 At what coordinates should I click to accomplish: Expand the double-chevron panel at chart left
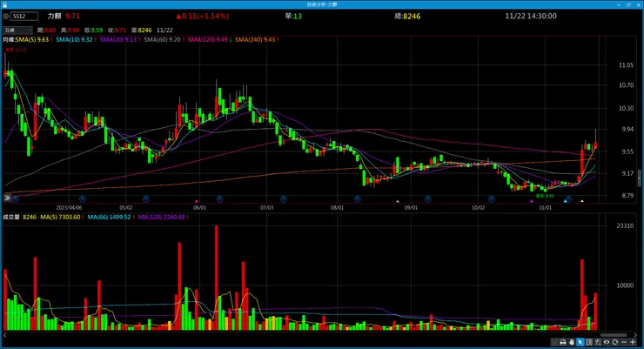[x=7, y=198]
